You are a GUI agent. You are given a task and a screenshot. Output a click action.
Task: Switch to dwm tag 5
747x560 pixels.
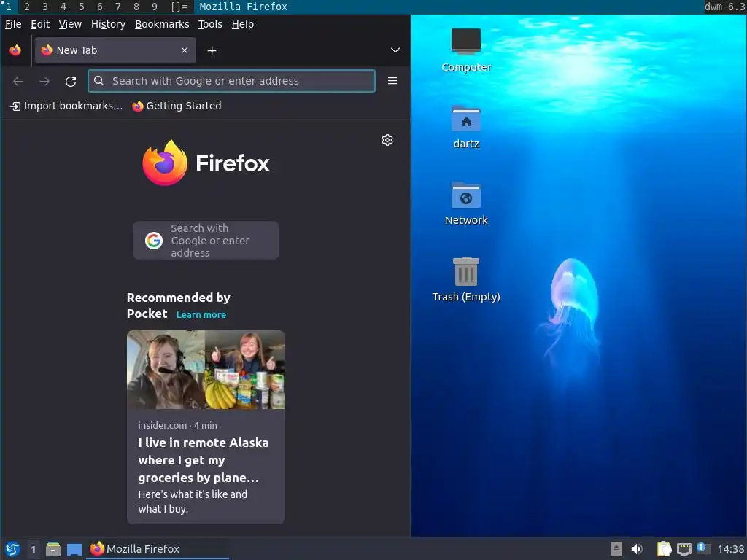pos(82,7)
